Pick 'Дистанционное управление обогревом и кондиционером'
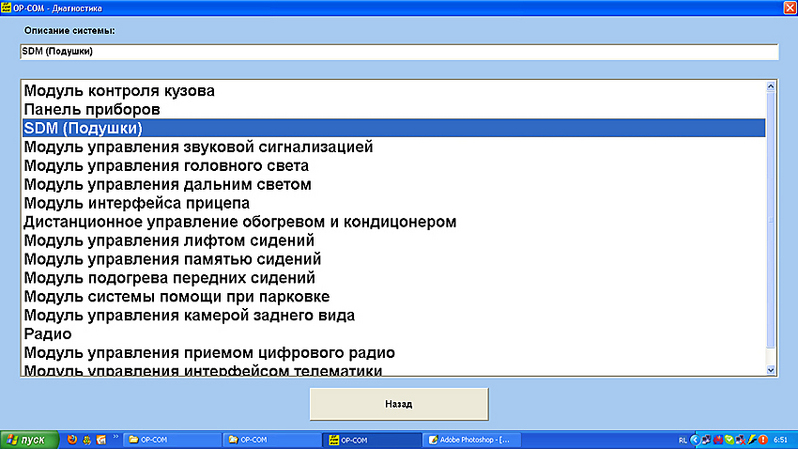This screenshot has height=449, width=798. tap(394, 222)
